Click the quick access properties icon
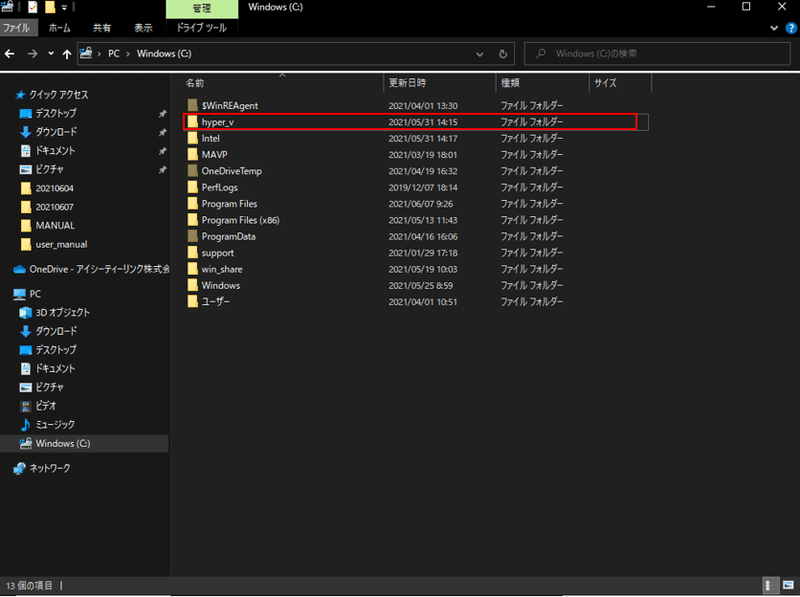 click(33, 7)
